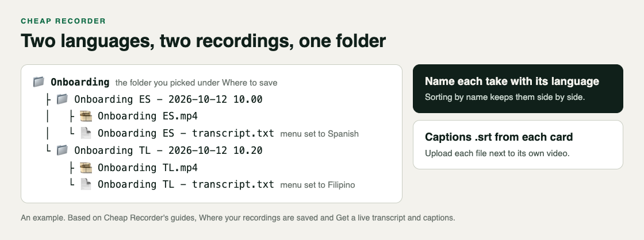Select the bold Onboarding folder name
This screenshot has height=240, width=644.
(x=80, y=82)
